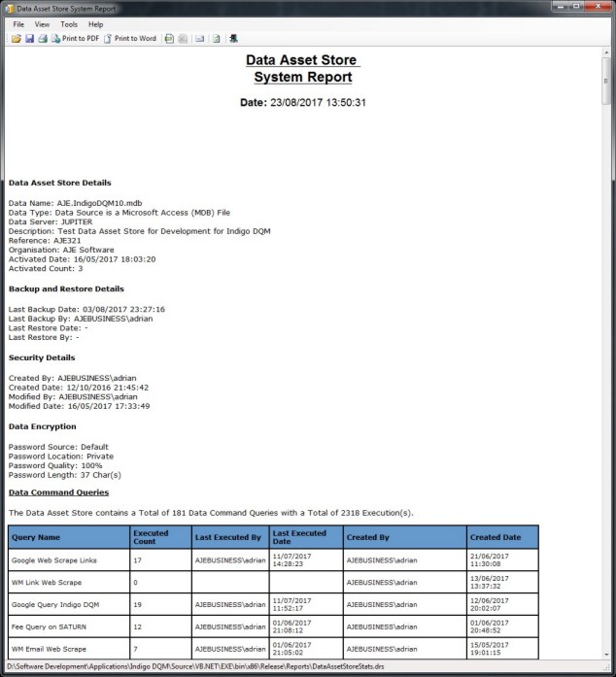Open the View menu
This screenshot has height=677, width=616.
[42, 24]
